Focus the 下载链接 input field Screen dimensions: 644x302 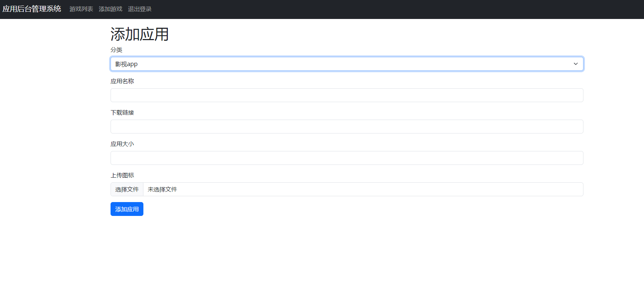(x=347, y=127)
